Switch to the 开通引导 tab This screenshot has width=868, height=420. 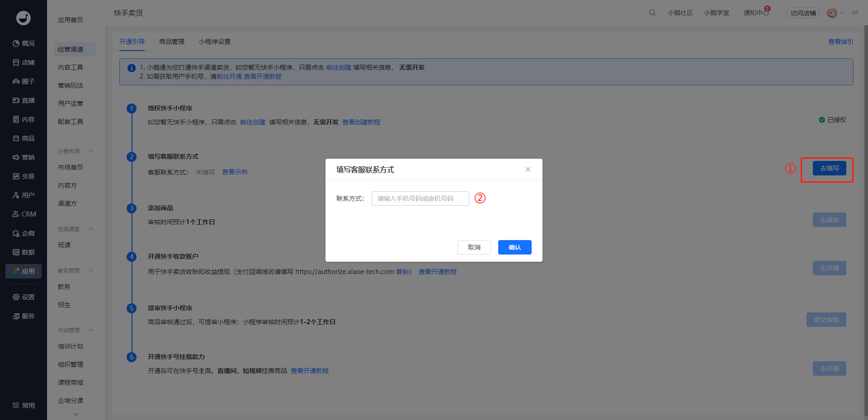point(132,42)
